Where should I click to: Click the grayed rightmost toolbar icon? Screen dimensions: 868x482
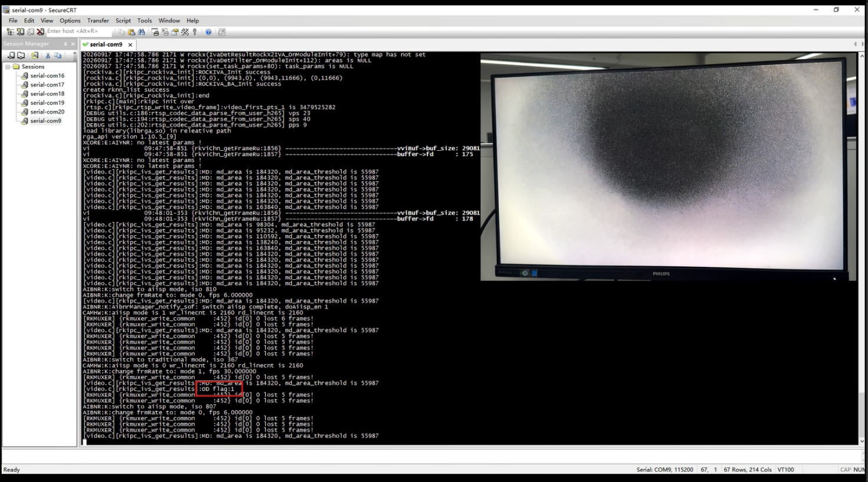222,32
